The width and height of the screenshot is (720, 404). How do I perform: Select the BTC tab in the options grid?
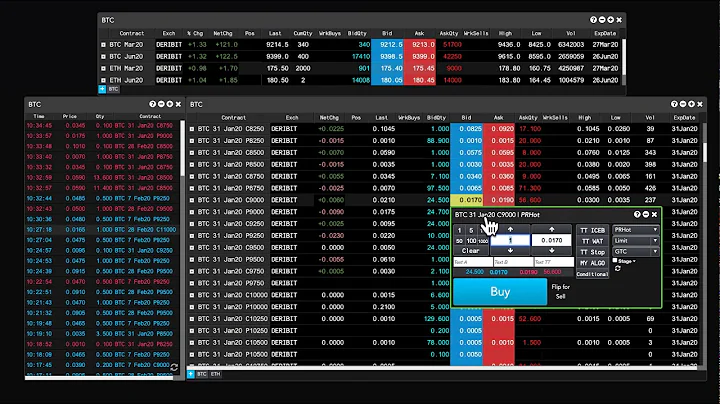[202, 374]
